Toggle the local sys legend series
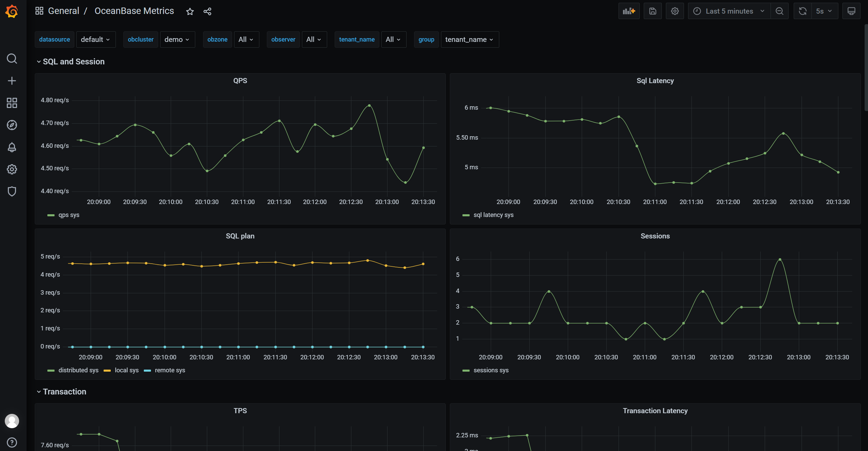868x451 pixels. pyautogui.click(x=126, y=370)
